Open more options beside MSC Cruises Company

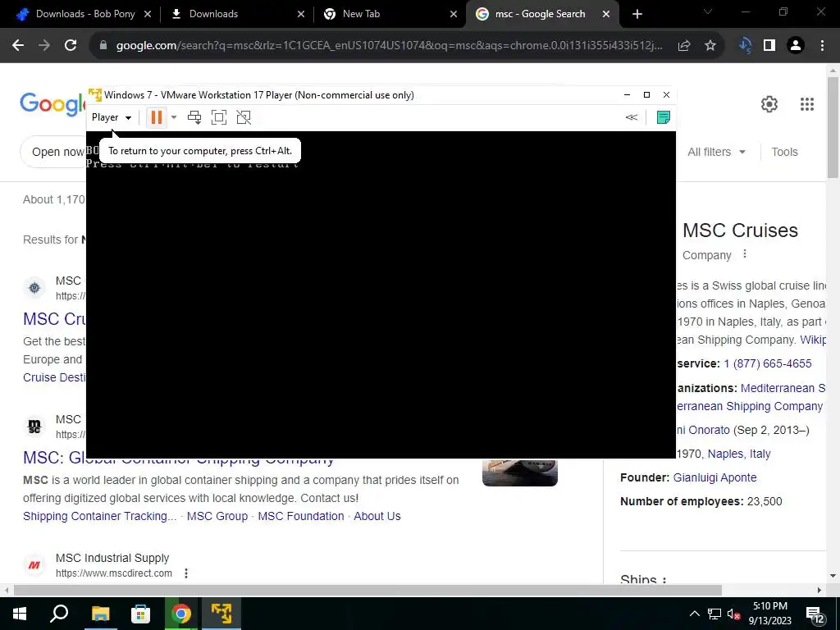tap(745, 254)
